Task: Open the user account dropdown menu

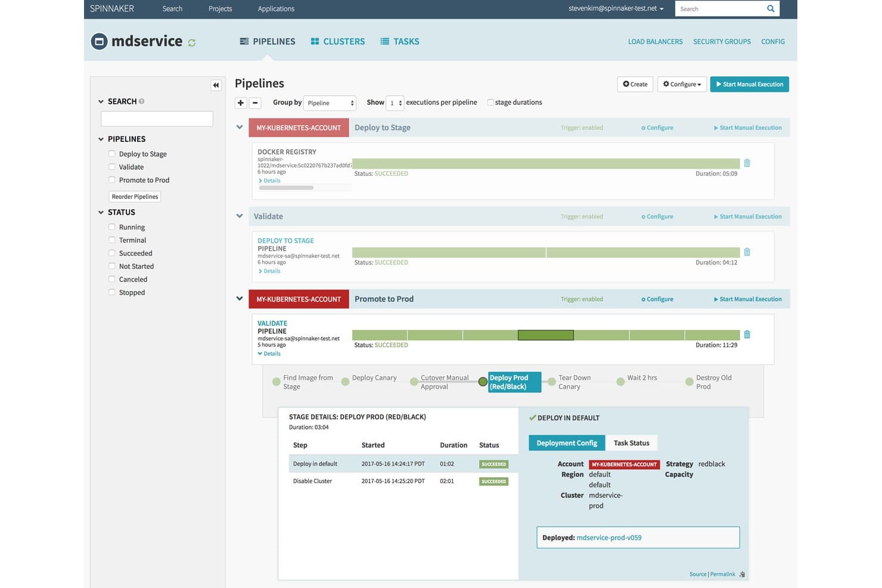Action: click(x=616, y=8)
